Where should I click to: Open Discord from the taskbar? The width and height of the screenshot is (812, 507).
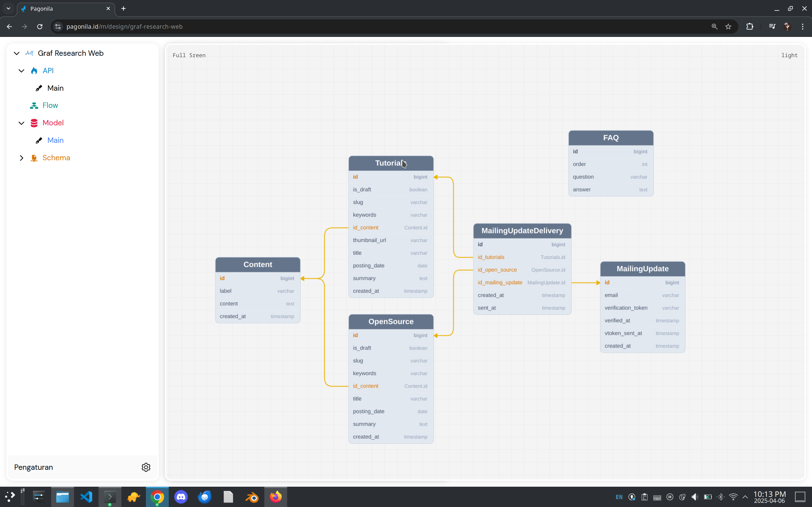pos(181,497)
